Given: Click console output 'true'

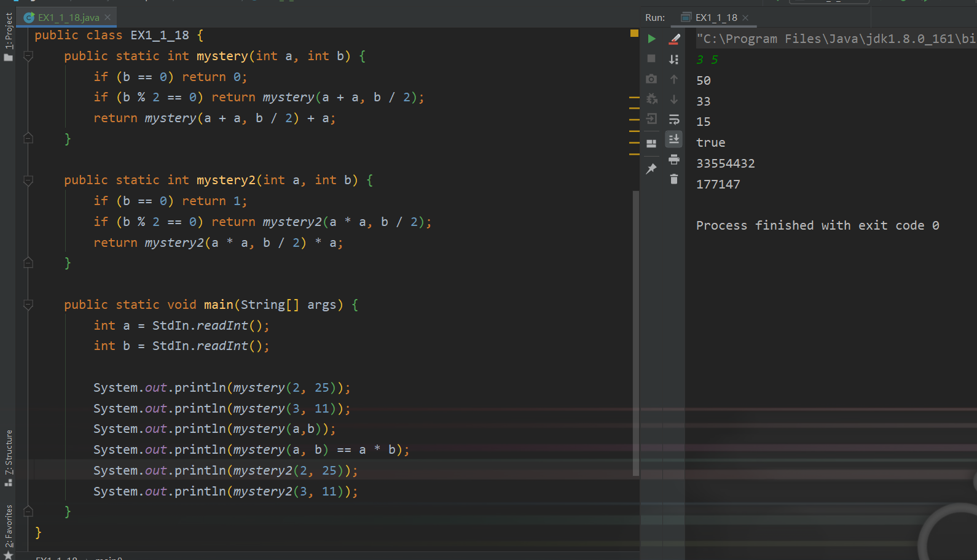Looking at the screenshot, I should coord(711,142).
